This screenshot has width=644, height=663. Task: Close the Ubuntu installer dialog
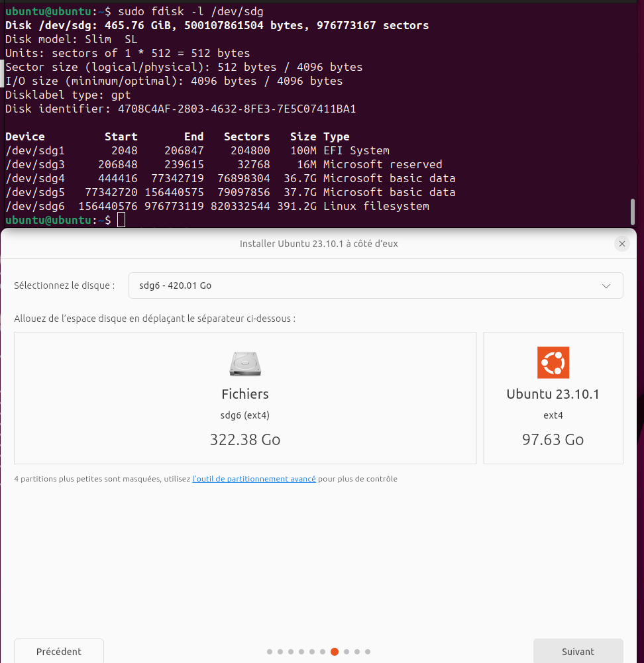[x=621, y=244]
